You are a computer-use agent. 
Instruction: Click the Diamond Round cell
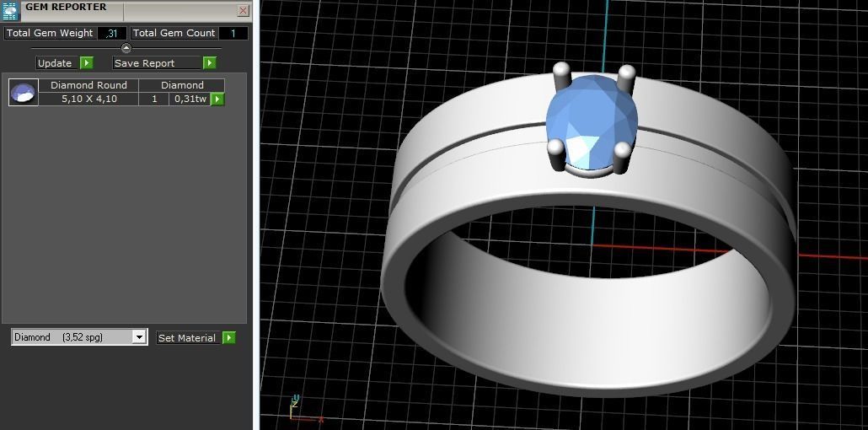[x=88, y=85]
